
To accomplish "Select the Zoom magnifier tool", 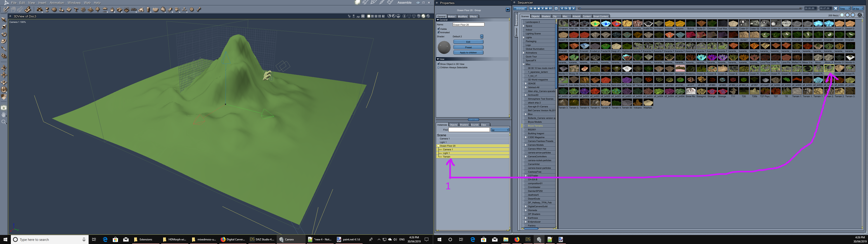I will [4, 122].
